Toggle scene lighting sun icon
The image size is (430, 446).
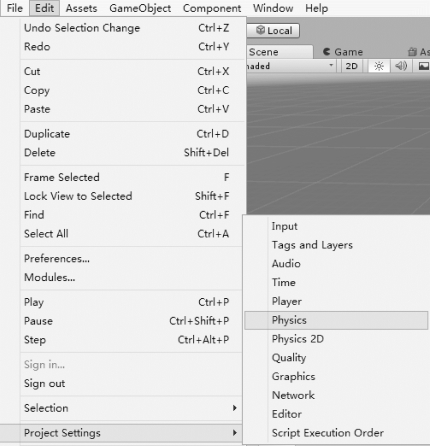coord(379,66)
